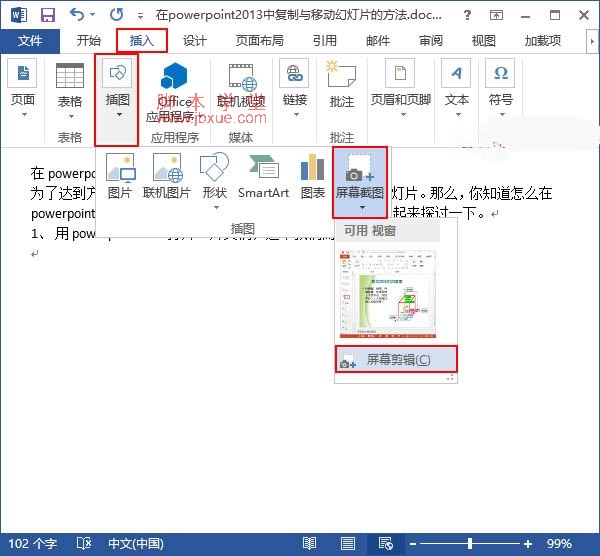
Task: Open the 页面 (Pages) group dropdown
Action: point(23,89)
